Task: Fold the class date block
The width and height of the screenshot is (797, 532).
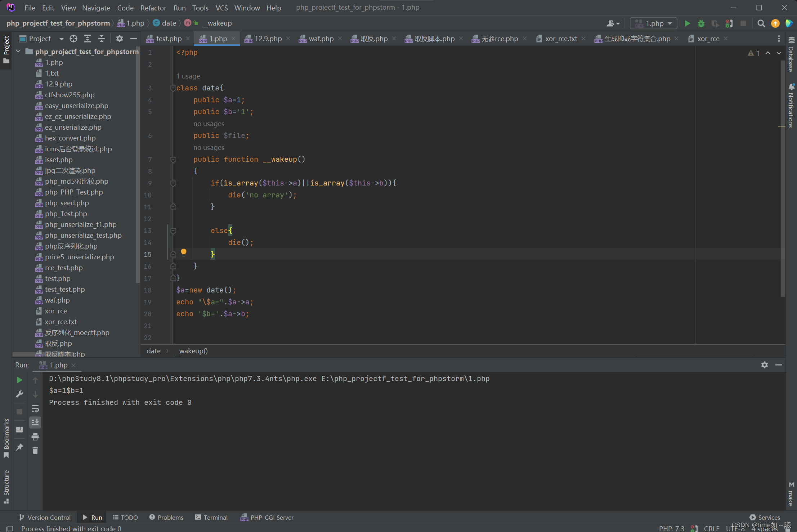Action: pos(173,88)
